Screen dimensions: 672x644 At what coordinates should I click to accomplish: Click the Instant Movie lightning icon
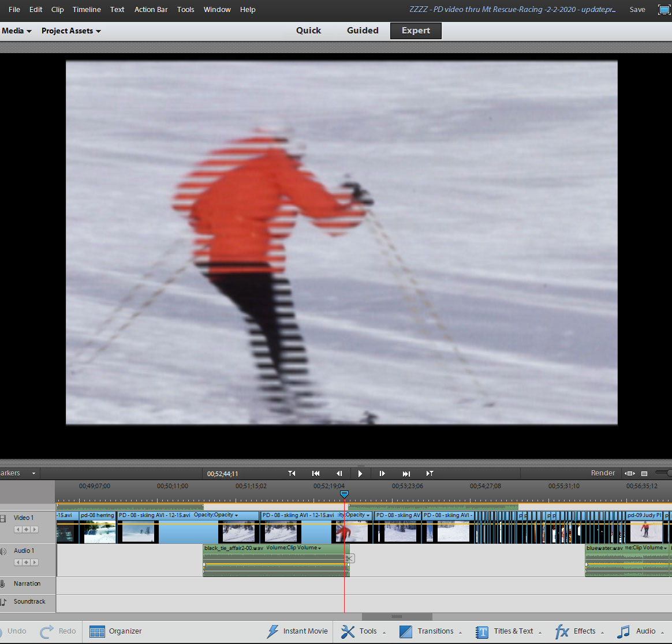[x=272, y=631]
